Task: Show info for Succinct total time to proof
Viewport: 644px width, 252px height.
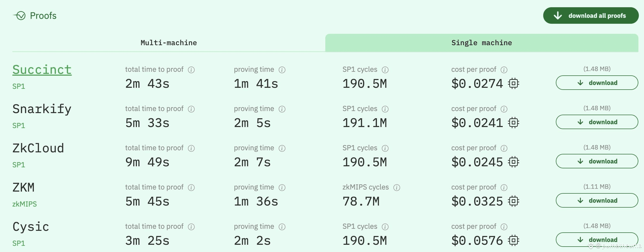Action: point(191,70)
